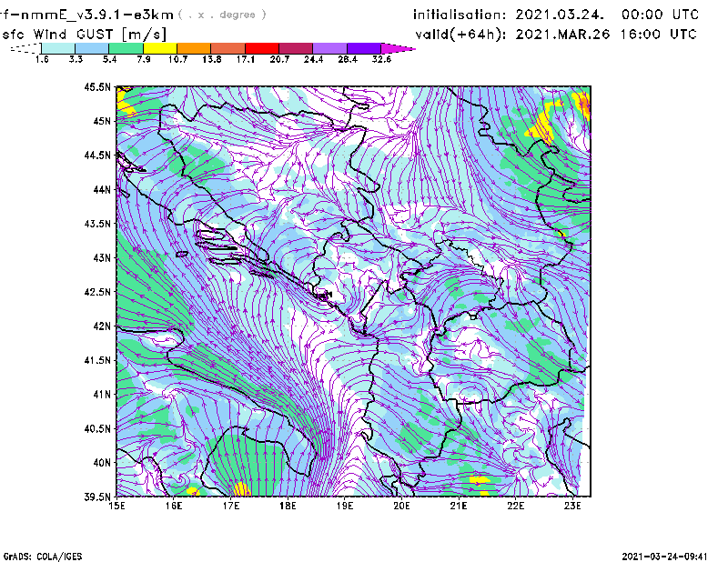Click the magenta arrow end of the legend
Viewport: 728px width, 562px height.
pyautogui.click(x=398, y=48)
